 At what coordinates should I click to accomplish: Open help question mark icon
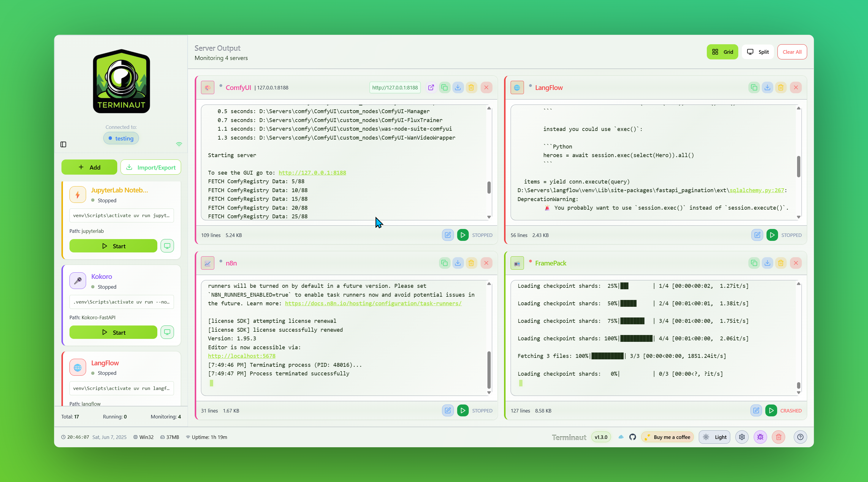pyautogui.click(x=800, y=437)
